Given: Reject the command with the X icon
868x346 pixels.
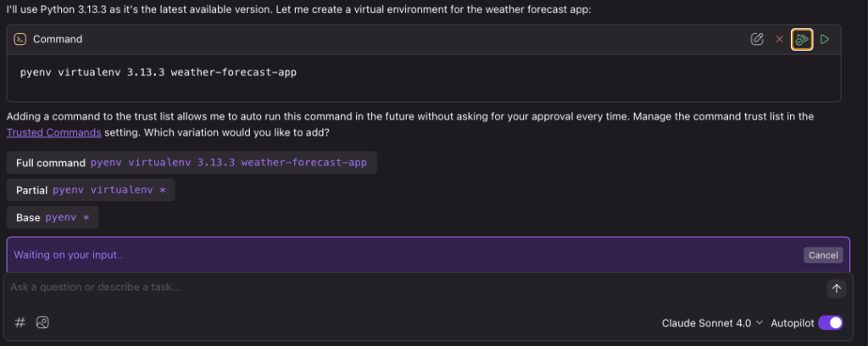Looking at the screenshot, I should 780,39.
